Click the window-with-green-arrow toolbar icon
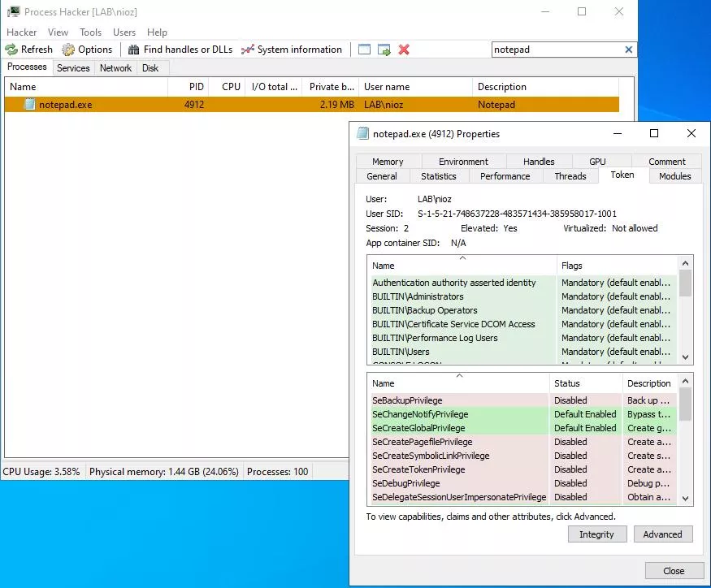 pos(383,50)
